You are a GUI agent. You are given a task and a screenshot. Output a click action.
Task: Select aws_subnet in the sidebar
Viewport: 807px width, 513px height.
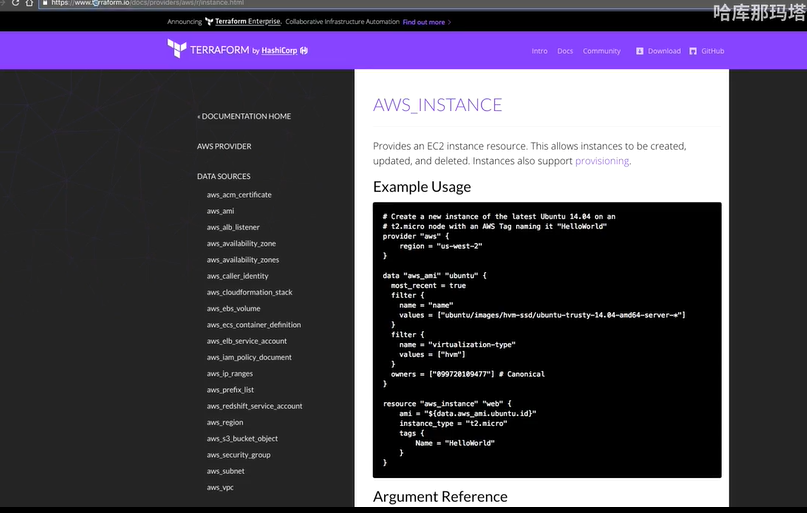pos(225,471)
